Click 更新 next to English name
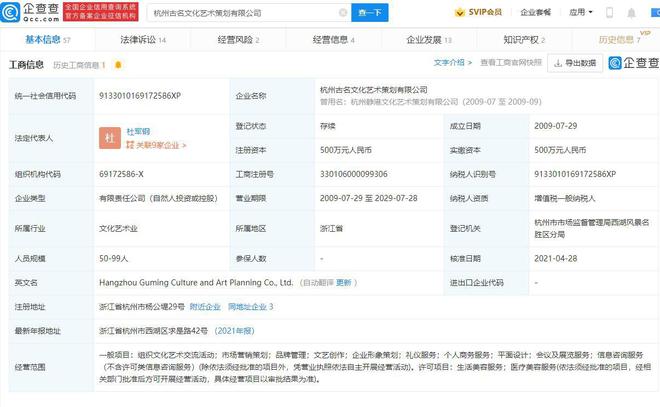 click(343, 282)
